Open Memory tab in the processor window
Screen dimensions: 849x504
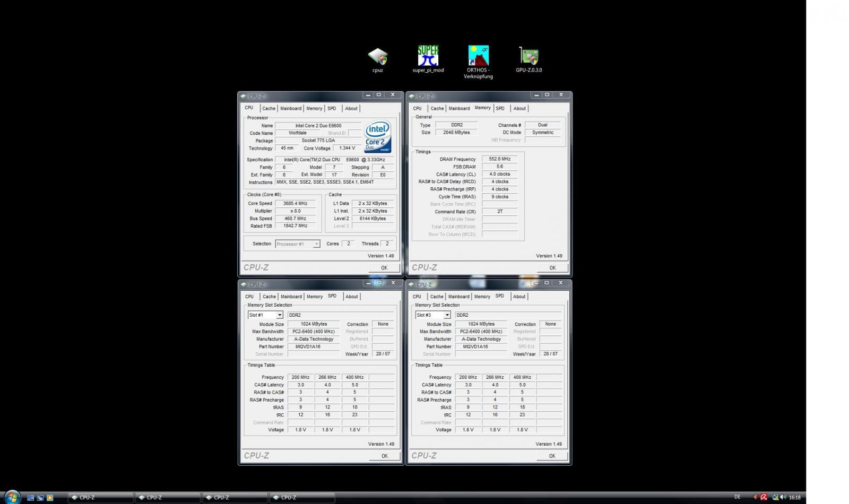(314, 108)
